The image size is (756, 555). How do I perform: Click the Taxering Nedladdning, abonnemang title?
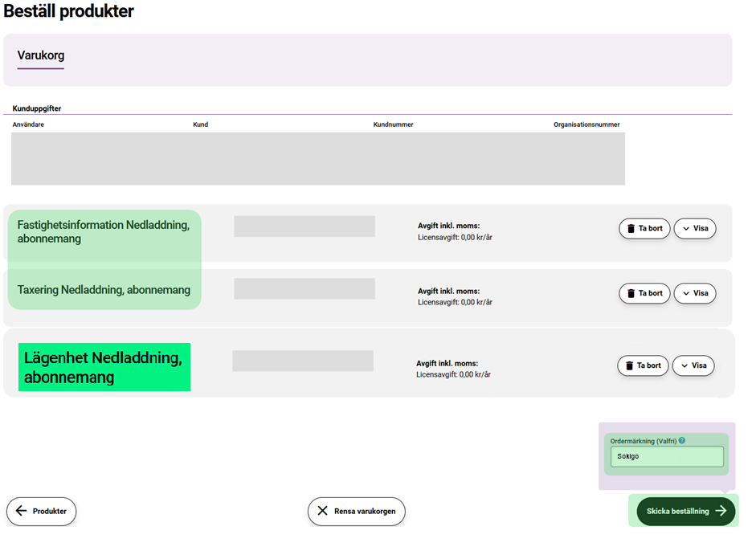(104, 290)
